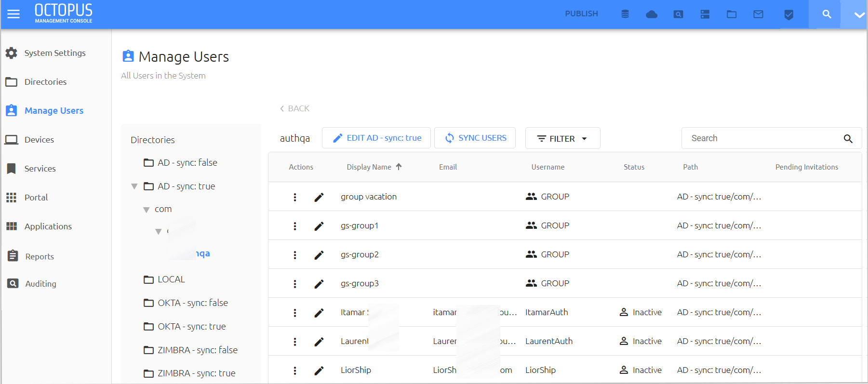Collapse the AD - sync: true tree arrow
The image size is (868, 384).
134,186
